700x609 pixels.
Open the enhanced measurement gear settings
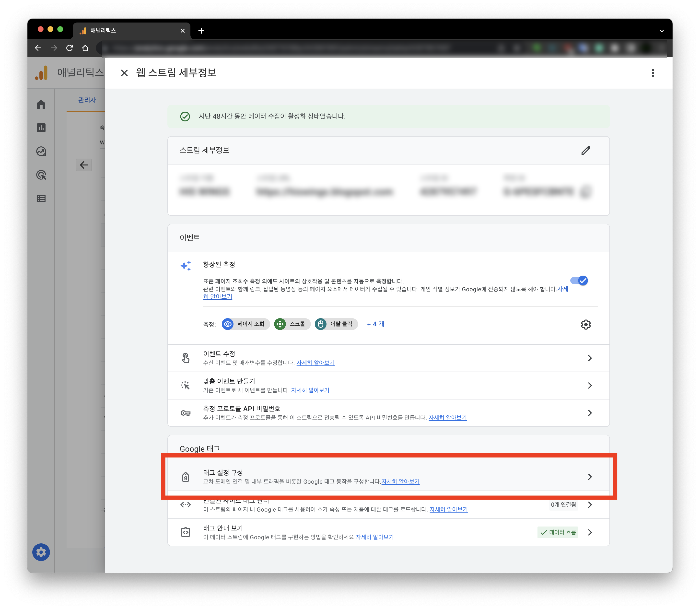click(x=585, y=325)
